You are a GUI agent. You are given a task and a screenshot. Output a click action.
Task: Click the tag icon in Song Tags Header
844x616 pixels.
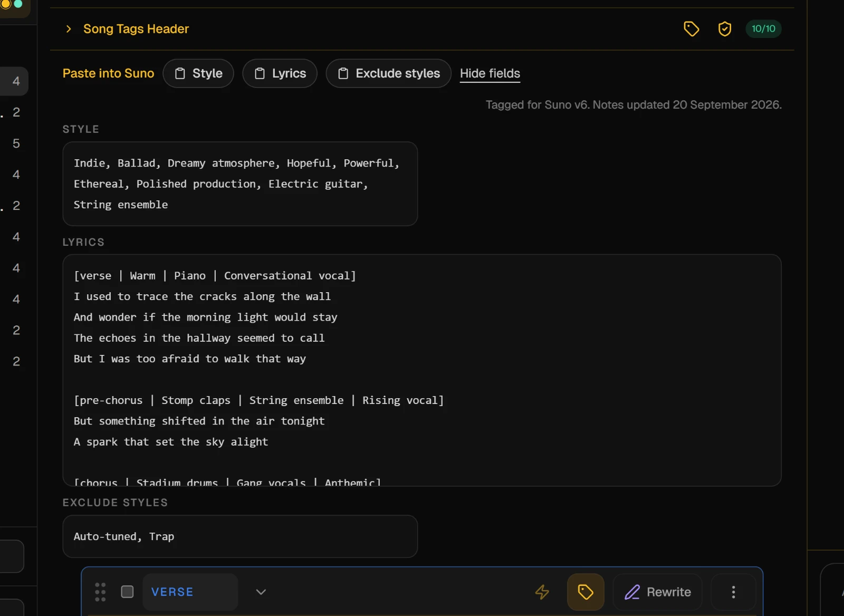691,29
